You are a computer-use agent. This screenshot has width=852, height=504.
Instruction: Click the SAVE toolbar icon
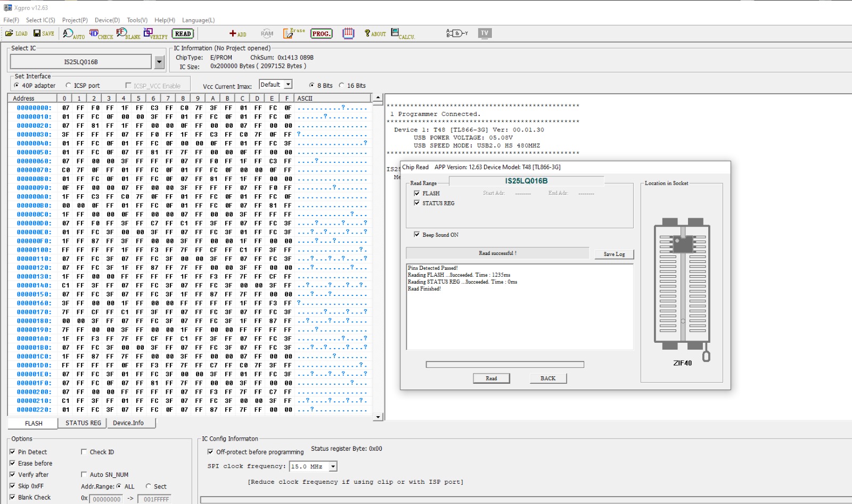[44, 34]
